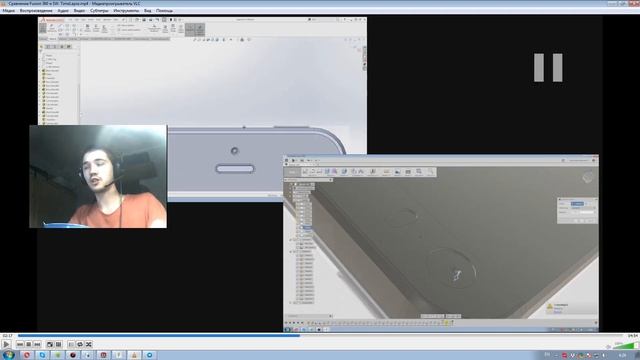Toggle random shuffle playback
Viewport: 640px width, 360px height.
pos(88,344)
